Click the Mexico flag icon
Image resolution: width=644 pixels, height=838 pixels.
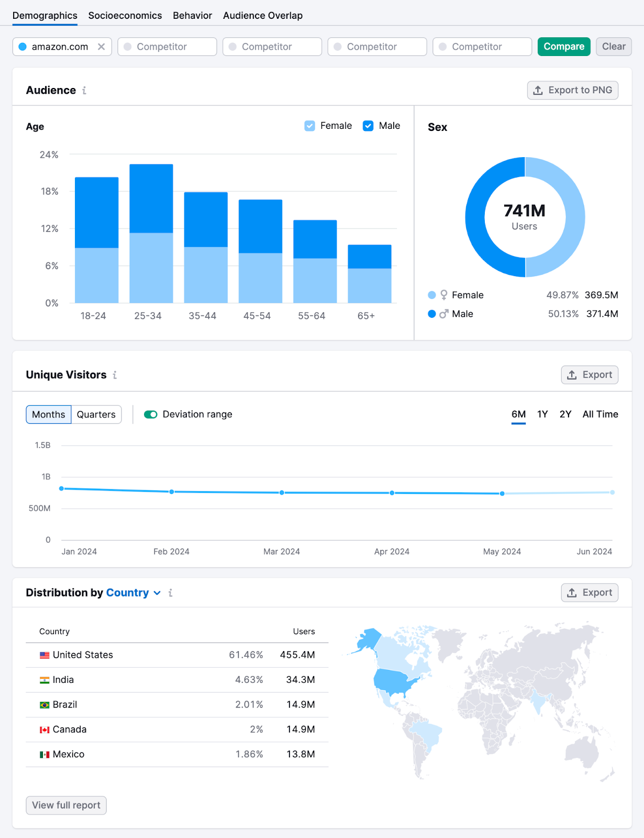[45, 755]
